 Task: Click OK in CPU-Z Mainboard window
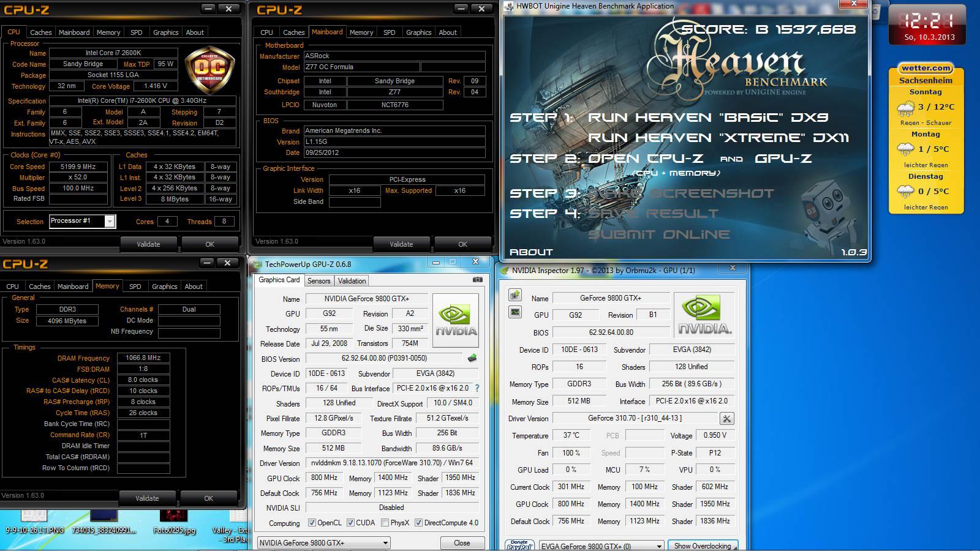(462, 244)
